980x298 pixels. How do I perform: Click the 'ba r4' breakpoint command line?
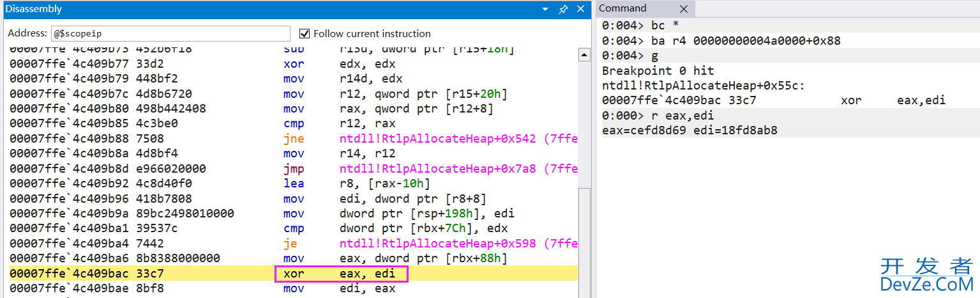pyautogui.click(x=721, y=40)
